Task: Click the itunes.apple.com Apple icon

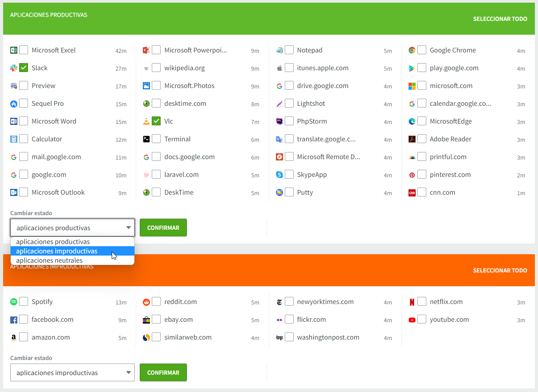Action: coord(279,68)
